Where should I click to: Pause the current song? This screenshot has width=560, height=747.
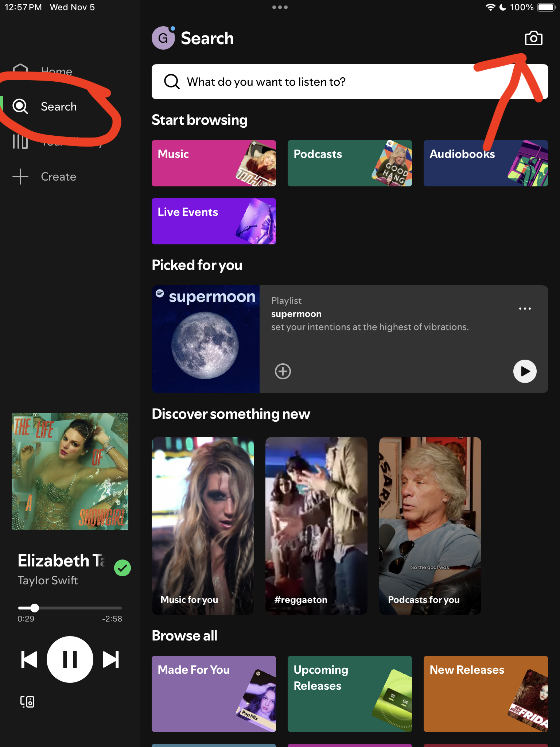pyautogui.click(x=70, y=659)
